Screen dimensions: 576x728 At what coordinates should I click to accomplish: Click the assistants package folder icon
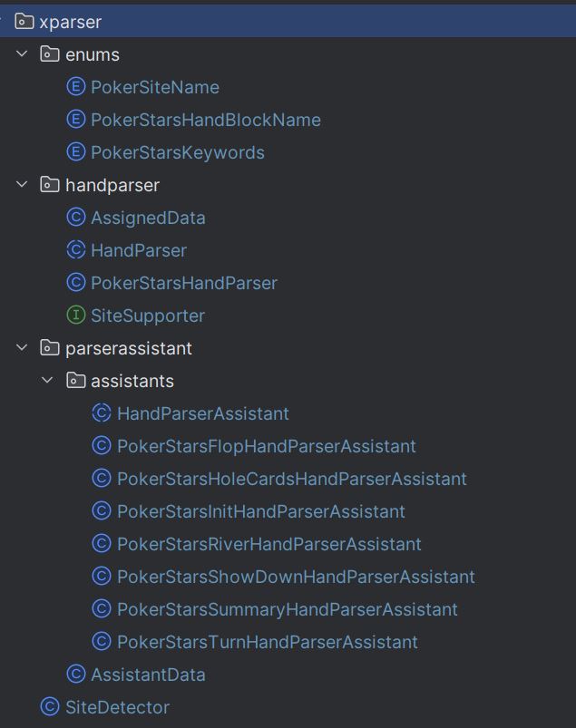(x=75, y=380)
